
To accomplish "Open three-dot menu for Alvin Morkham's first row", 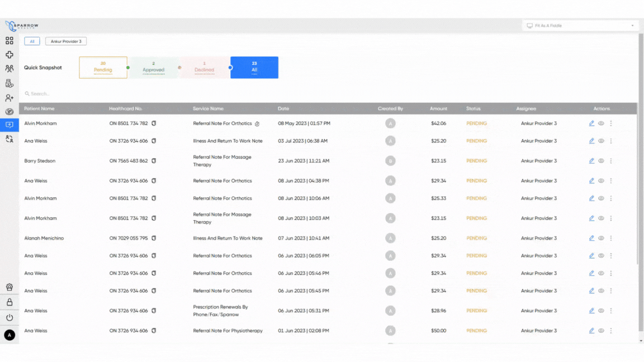I will 611,123.
